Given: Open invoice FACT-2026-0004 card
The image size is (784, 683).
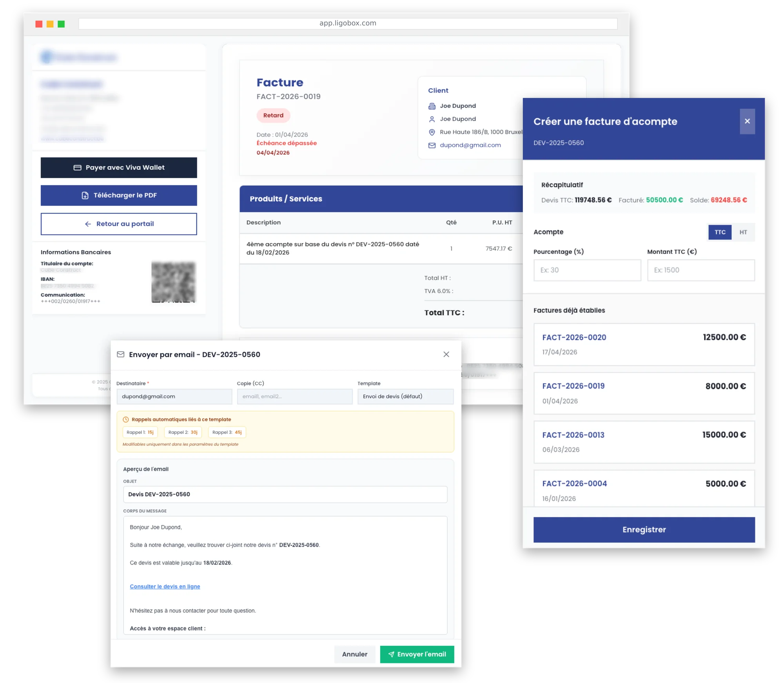Looking at the screenshot, I should pos(644,488).
